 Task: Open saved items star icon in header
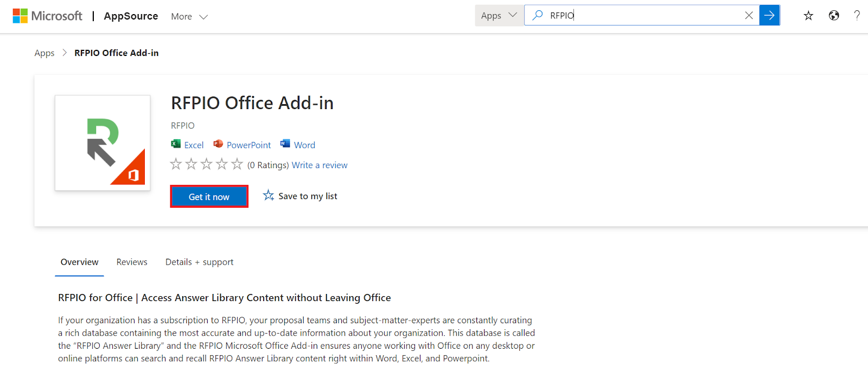808,16
